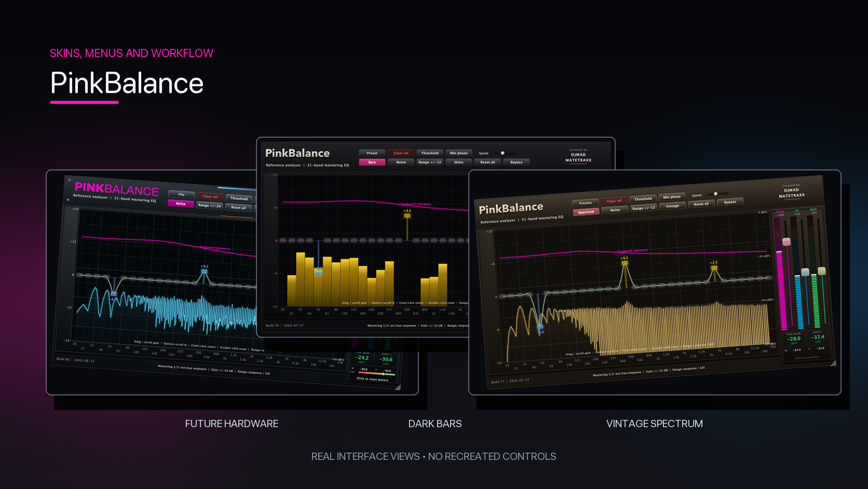The width and height of the screenshot is (868, 489).
Task: Toggle Noise button in Future Hardware skin
Action: coord(181,204)
